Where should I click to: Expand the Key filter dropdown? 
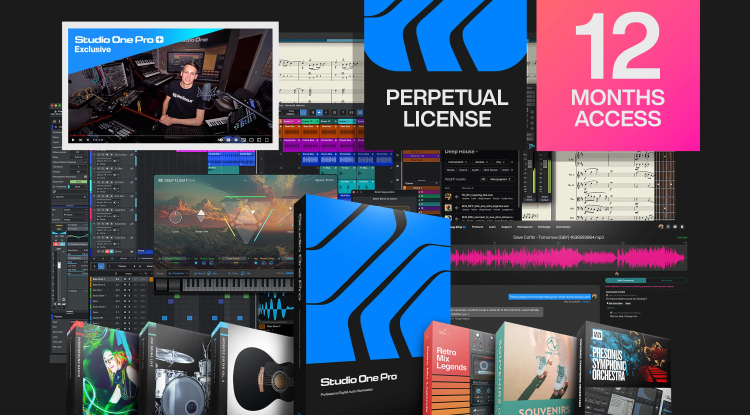501,162
